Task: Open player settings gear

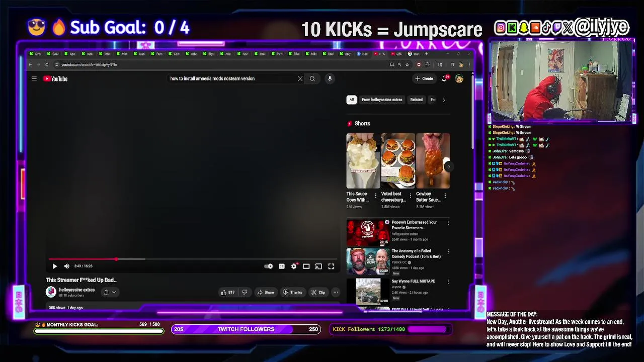Action: pyautogui.click(x=294, y=266)
